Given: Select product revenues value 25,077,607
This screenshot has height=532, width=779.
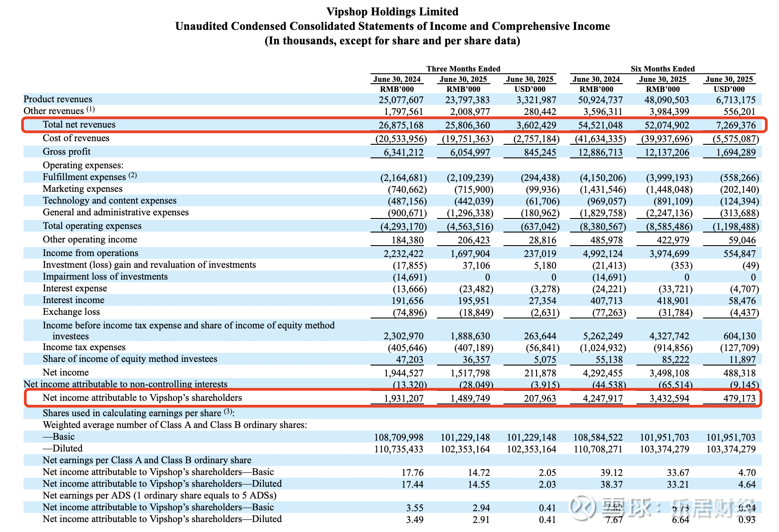Looking at the screenshot, I should point(401,100).
